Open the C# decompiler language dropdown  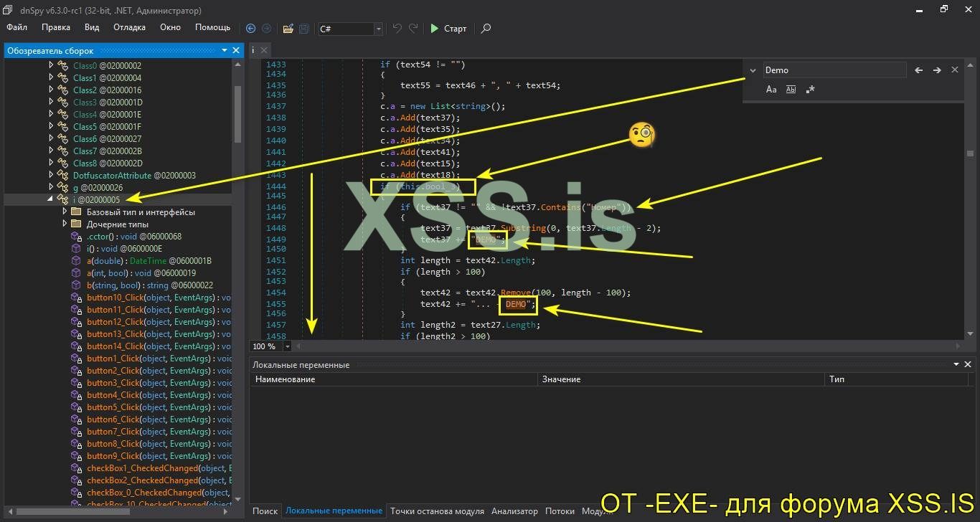click(x=378, y=29)
